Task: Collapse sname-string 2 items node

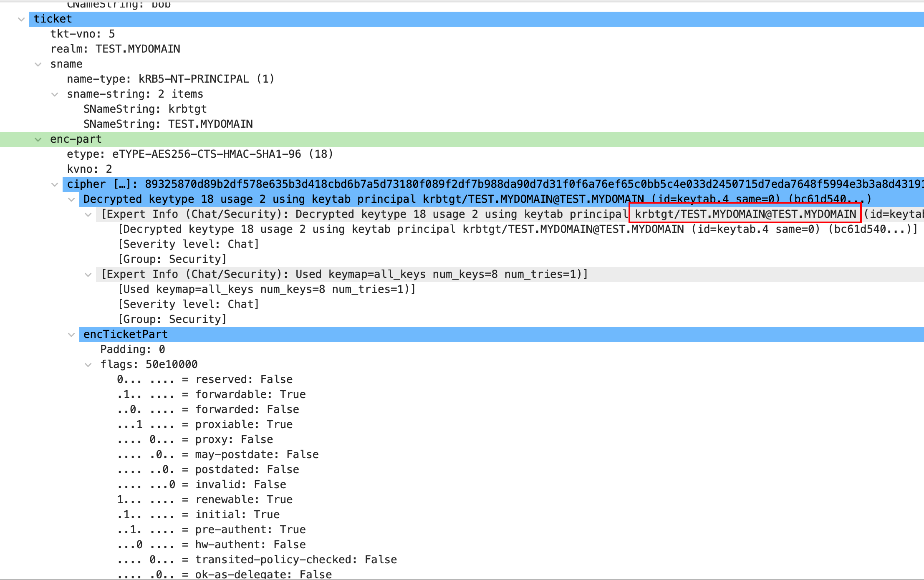Action: point(55,94)
